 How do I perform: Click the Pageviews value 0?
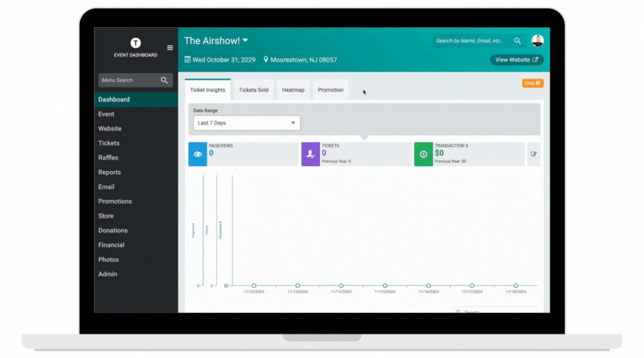point(211,153)
